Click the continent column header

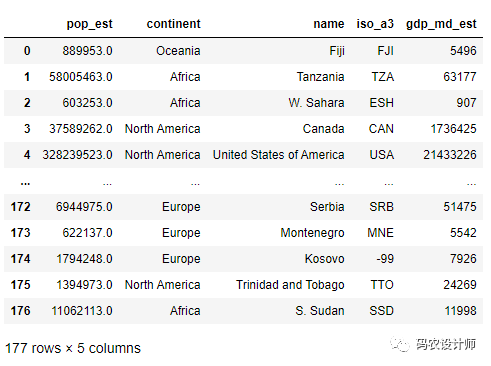tap(173, 24)
